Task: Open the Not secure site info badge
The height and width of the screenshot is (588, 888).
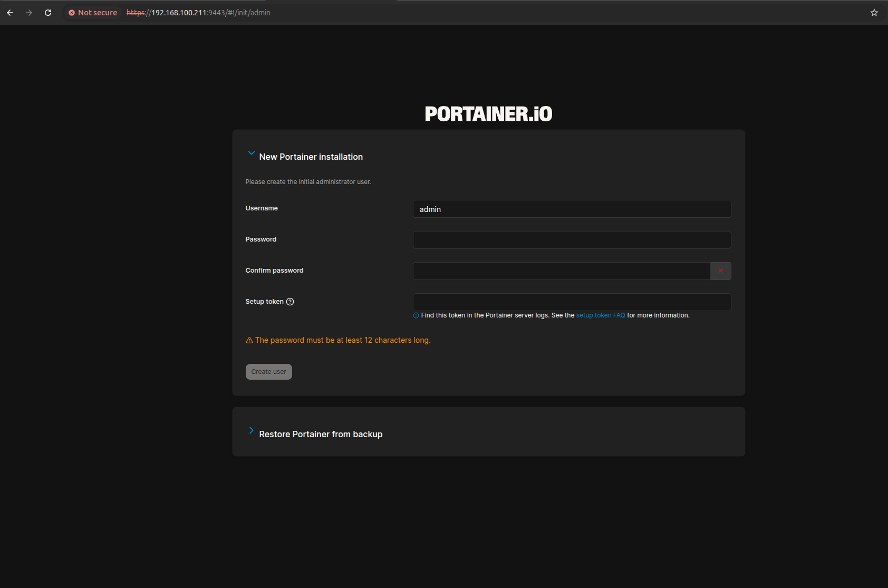Action: [x=93, y=13]
